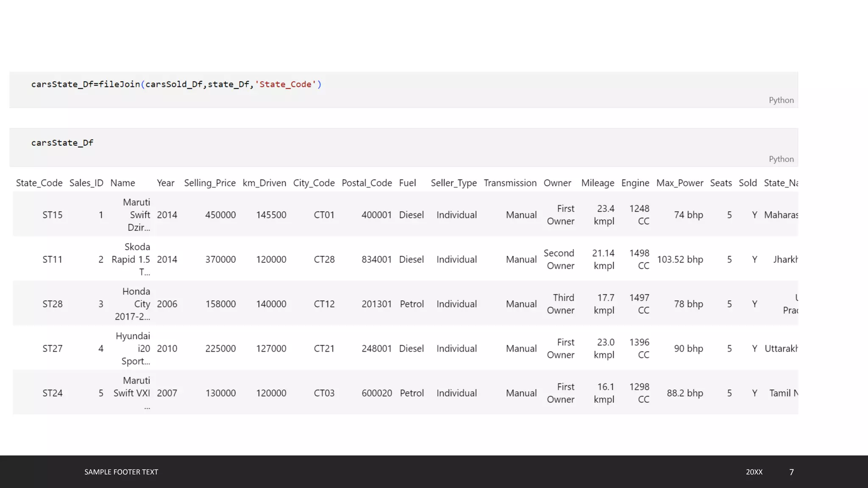Click the Seller_Type column header
868x488 pixels.
pyautogui.click(x=453, y=183)
